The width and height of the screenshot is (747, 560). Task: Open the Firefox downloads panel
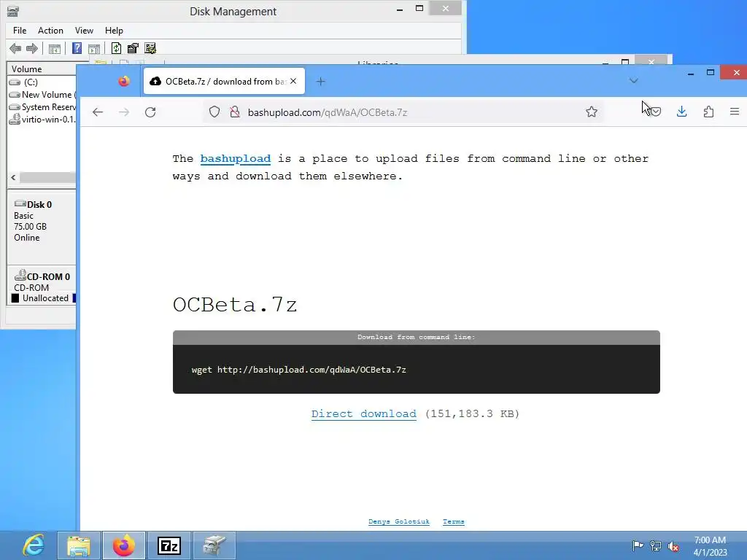[x=682, y=112]
